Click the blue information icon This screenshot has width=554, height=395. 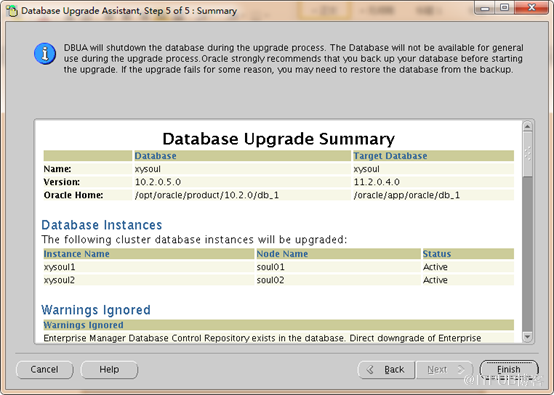click(x=45, y=54)
